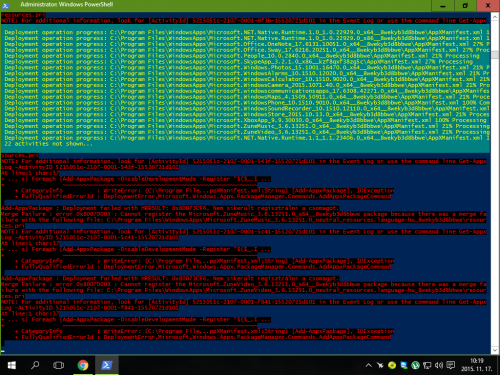The height and width of the screenshot is (375, 500).
Task: Open the network status tray icon
Action: [x=427, y=365]
